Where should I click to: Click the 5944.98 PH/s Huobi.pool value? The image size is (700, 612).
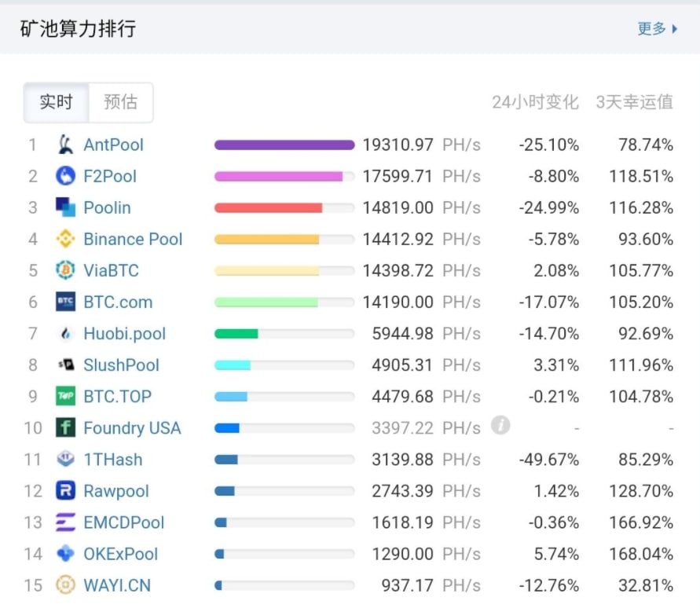(427, 333)
